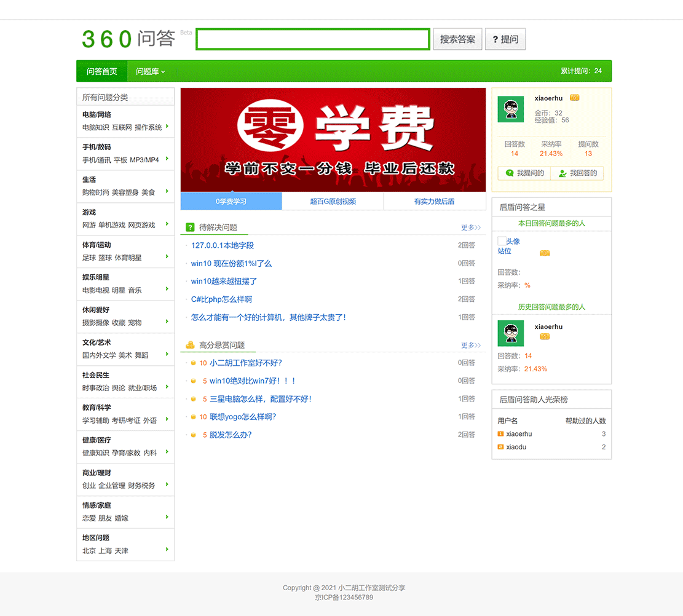Viewport: 683px width, 616px height.
Task: Open xiaoerhu's profile avatar
Action: pyautogui.click(x=511, y=109)
